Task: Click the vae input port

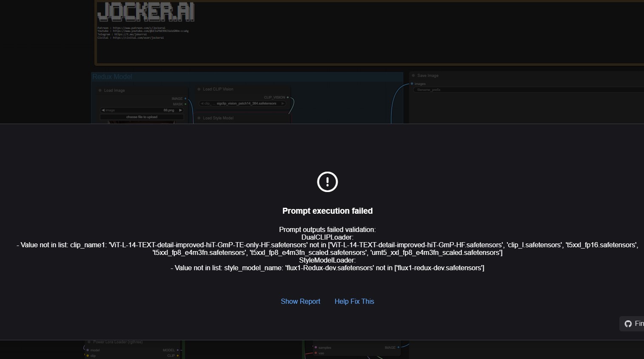Action: tap(316, 353)
